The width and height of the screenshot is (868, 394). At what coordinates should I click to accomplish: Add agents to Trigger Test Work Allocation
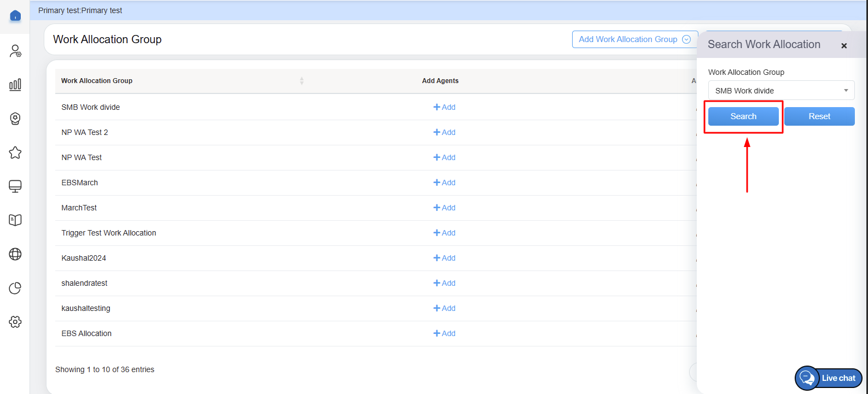(x=444, y=233)
